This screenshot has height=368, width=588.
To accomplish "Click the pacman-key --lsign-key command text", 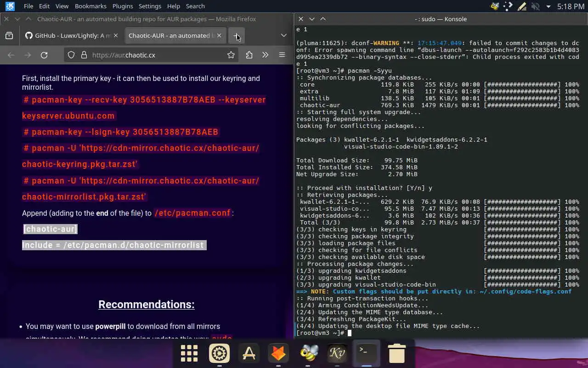I will [x=121, y=132].
